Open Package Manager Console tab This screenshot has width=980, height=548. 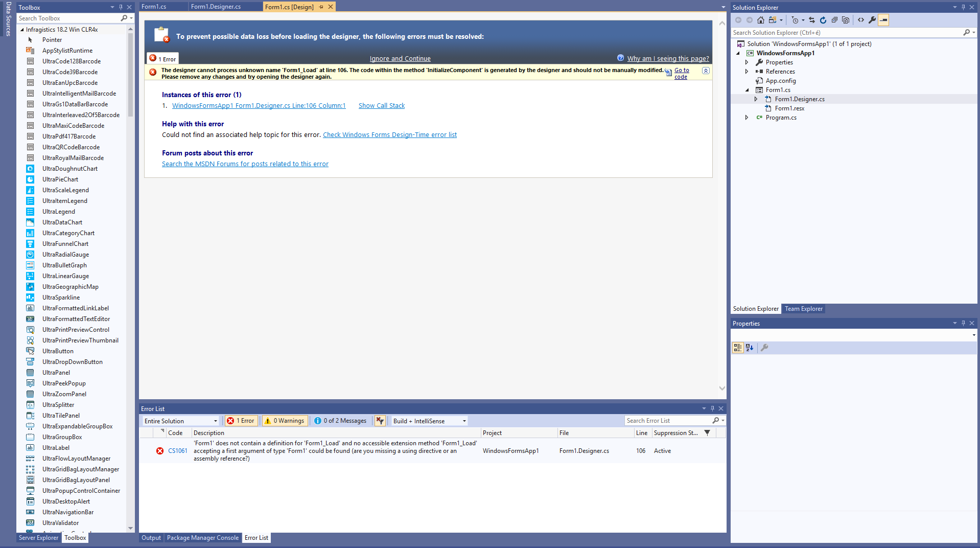(203, 538)
